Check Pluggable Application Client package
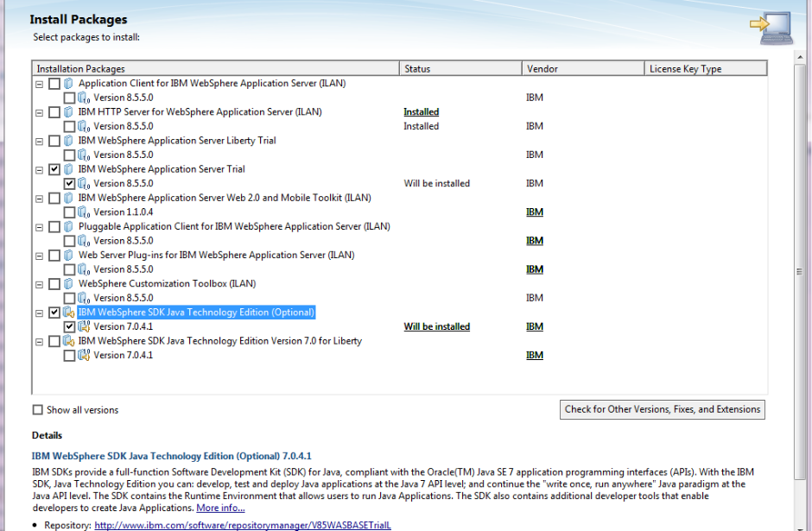Screen dimensions: 812x531 click(x=54, y=227)
